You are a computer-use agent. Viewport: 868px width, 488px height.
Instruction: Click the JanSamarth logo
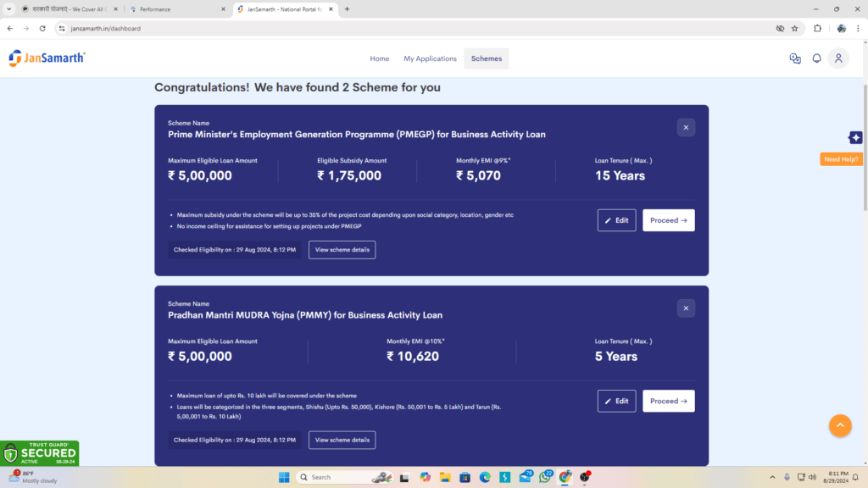point(47,58)
